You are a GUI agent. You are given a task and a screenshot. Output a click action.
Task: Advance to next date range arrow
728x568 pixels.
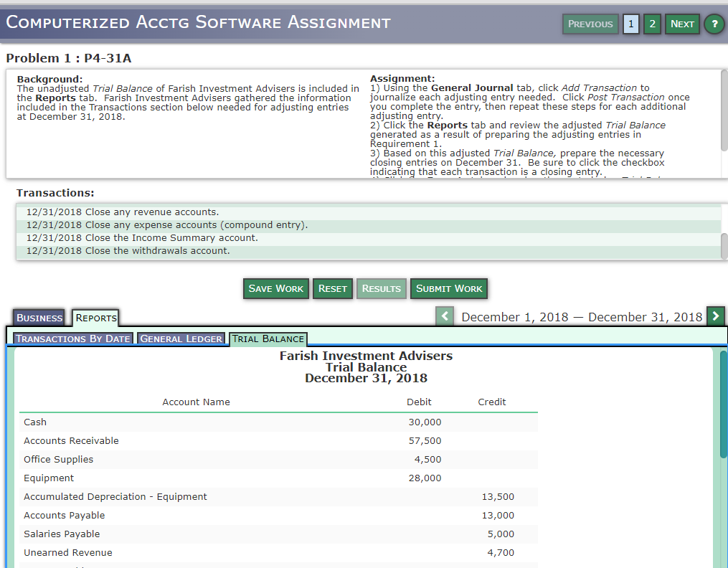[716, 316]
